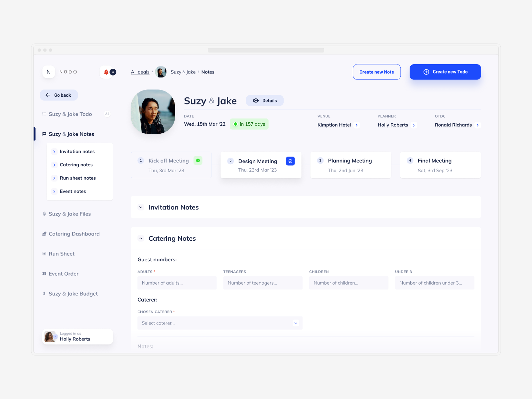Click the Go back button
Screen dimensions: 532x399
pyautogui.click(x=59, y=95)
